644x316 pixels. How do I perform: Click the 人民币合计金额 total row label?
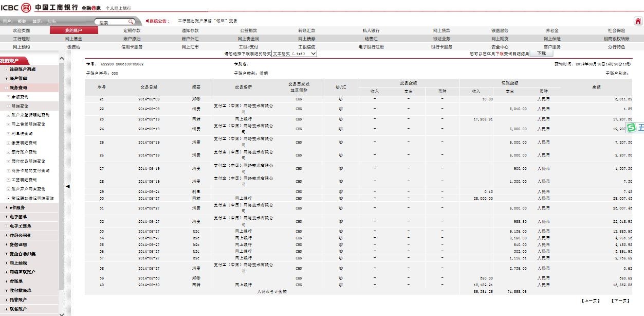[271, 291]
